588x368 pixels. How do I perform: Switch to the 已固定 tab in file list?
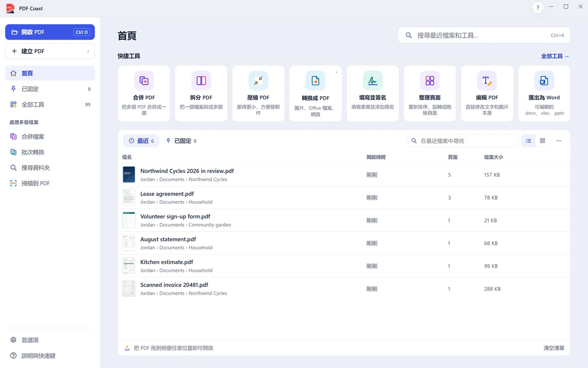tap(181, 141)
